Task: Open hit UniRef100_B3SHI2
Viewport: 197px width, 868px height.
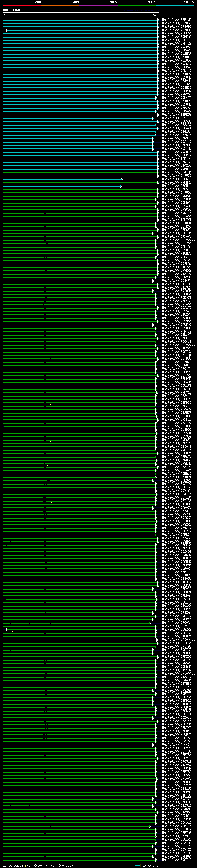Action: 177,88
